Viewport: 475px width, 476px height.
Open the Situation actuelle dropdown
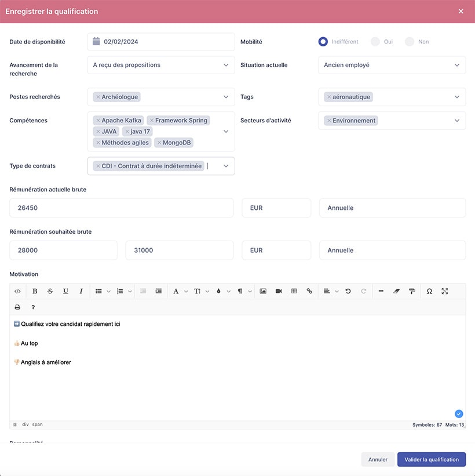point(392,65)
